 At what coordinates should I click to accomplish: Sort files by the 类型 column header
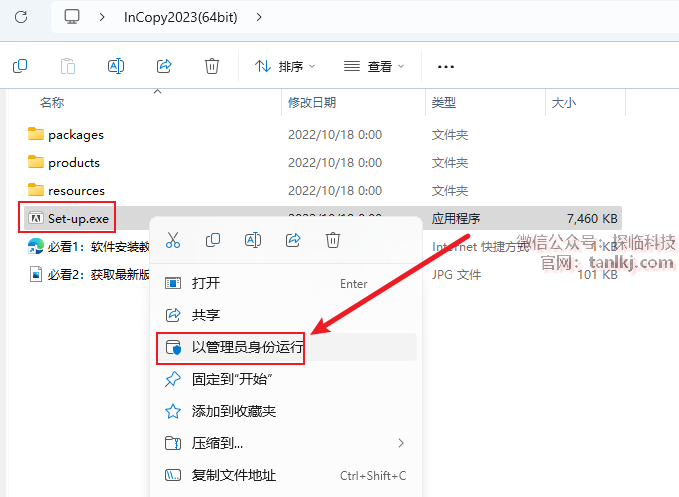(443, 103)
